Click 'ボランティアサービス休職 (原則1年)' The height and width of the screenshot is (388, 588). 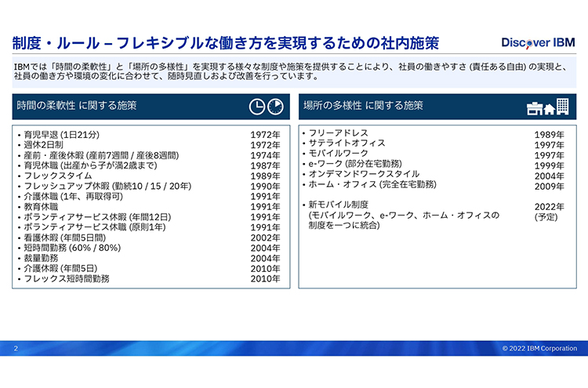click(x=95, y=227)
